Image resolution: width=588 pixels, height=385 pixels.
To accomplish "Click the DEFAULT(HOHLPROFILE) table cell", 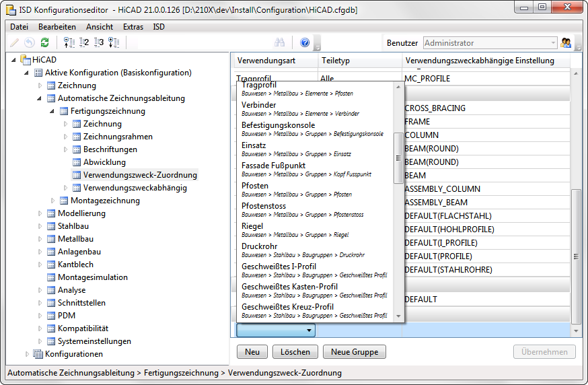I will (x=486, y=230).
